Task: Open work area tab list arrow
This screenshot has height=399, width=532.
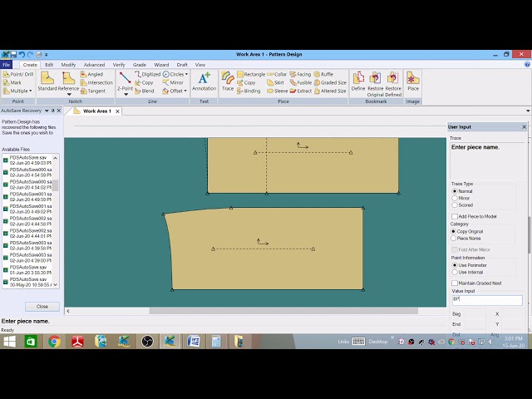Action: [528, 111]
